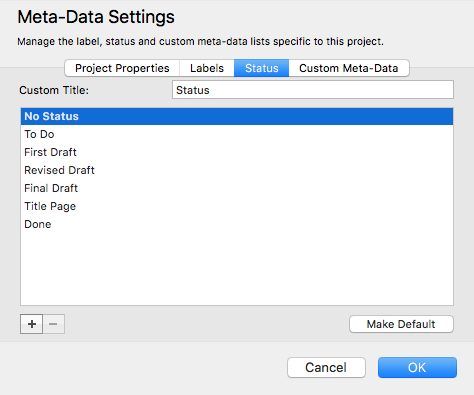Choose the First Draft status

237,152
